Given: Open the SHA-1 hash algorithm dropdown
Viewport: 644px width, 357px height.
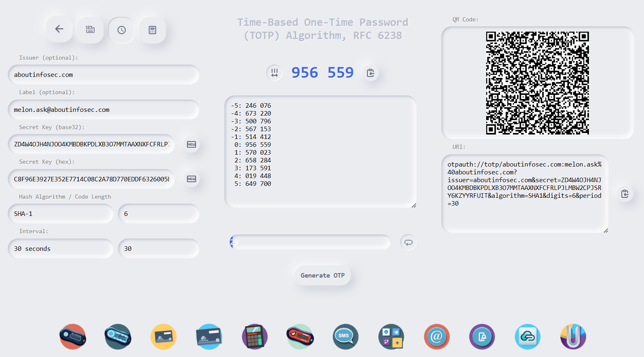Looking at the screenshot, I should [60, 213].
